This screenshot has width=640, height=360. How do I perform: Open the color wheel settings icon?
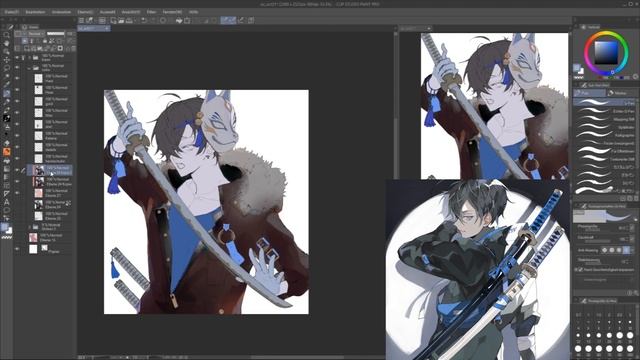pyautogui.click(x=635, y=76)
